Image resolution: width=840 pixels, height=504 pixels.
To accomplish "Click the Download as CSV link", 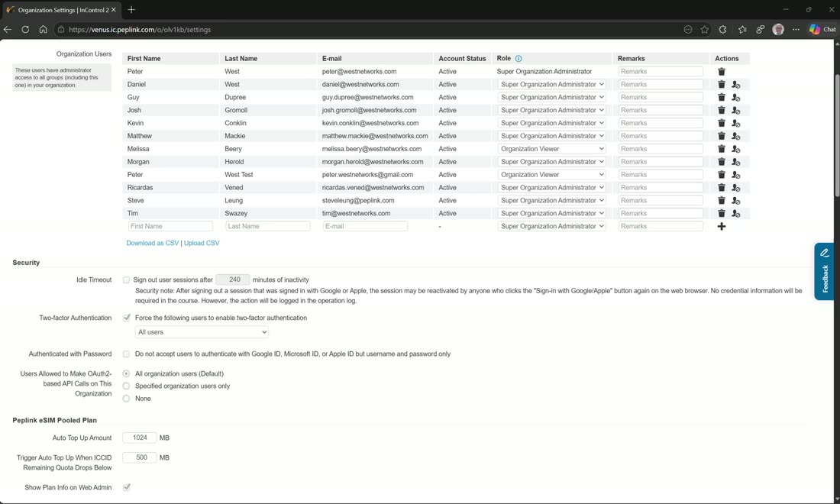I will pyautogui.click(x=152, y=243).
